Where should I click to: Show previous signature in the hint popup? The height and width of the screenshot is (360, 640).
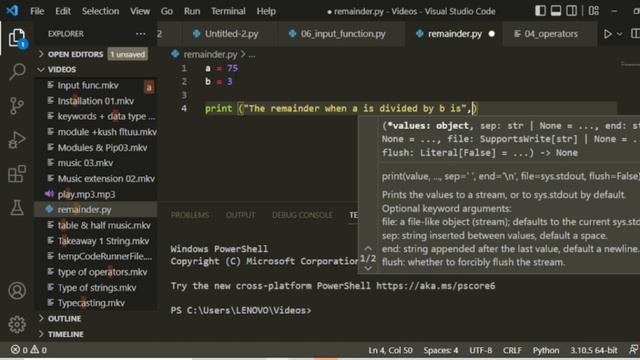(x=368, y=248)
